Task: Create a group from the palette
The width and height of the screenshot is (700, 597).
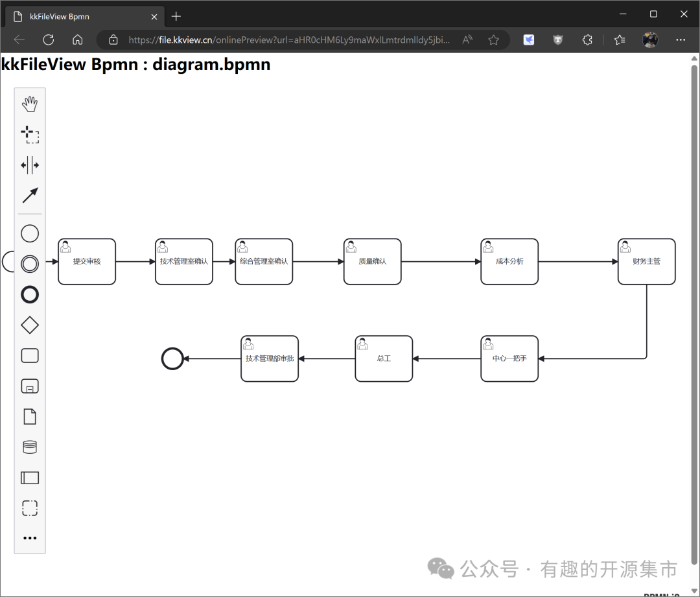Action: [30, 508]
